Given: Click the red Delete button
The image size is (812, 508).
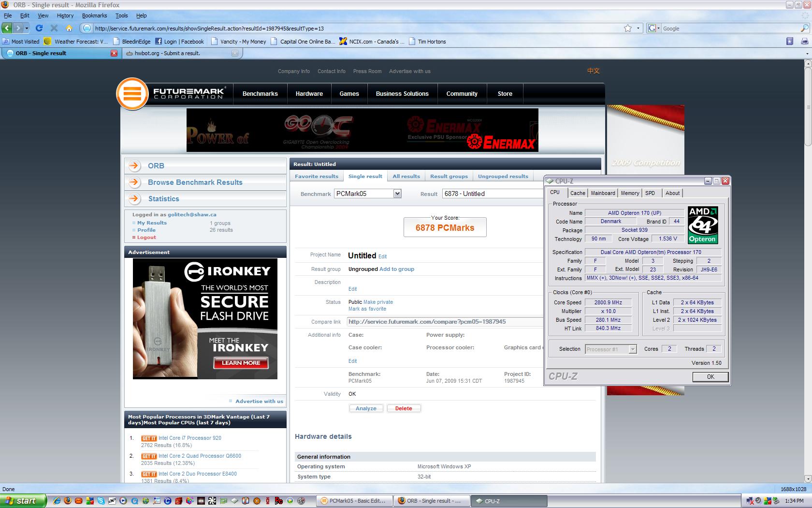Looking at the screenshot, I should pyautogui.click(x=404, y=408).
